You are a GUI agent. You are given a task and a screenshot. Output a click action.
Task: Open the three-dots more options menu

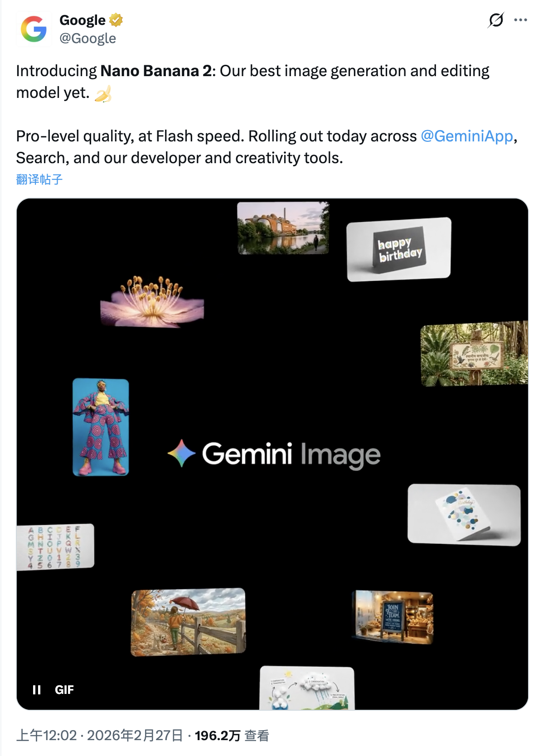click(520, 20)
